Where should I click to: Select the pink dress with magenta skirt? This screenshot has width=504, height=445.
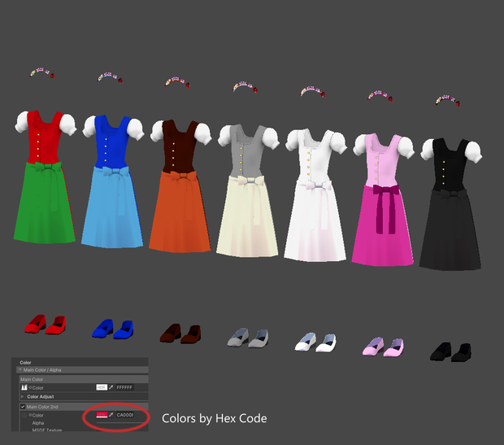[x=383, y=199]
